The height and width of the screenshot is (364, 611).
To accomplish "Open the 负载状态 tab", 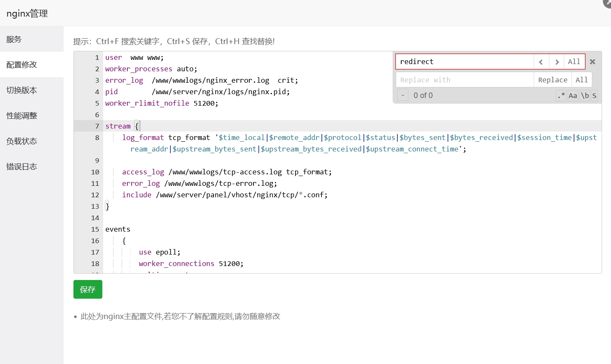I will pyautogui.click(x=32, y=141).
